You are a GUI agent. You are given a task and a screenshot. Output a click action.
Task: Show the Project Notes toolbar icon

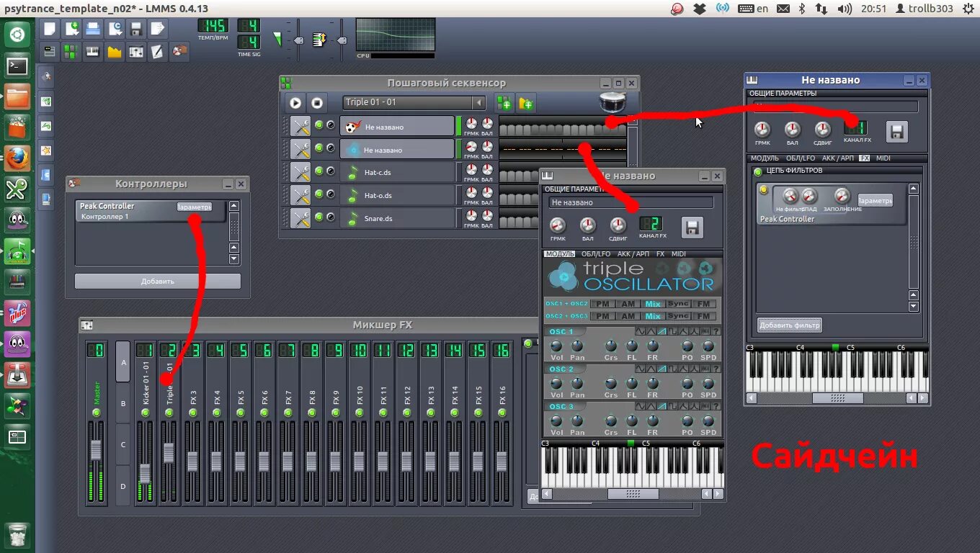click(158, 51)
